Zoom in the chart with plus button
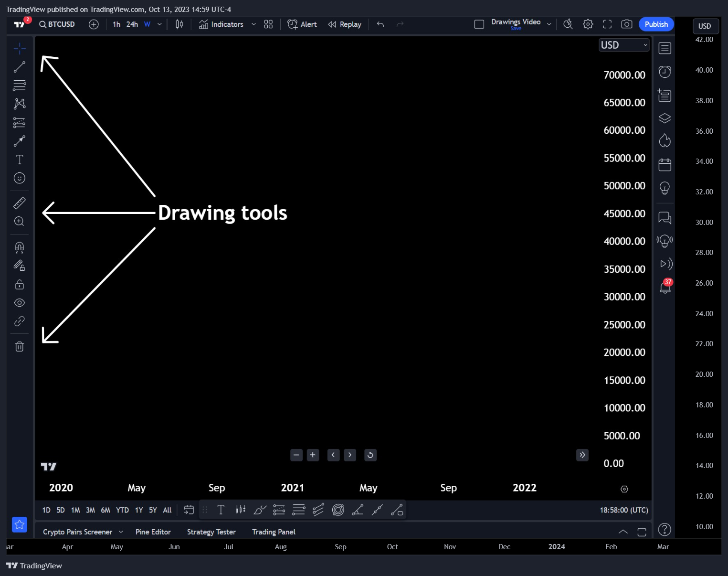 click(313, 455)
